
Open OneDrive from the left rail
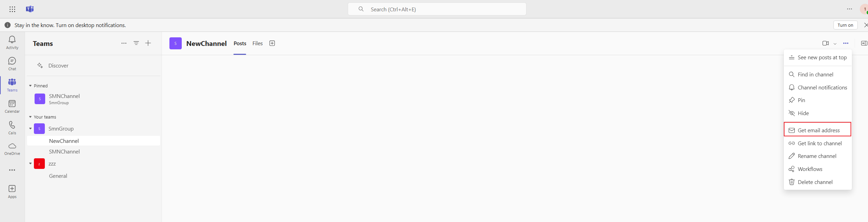(12, 149)
